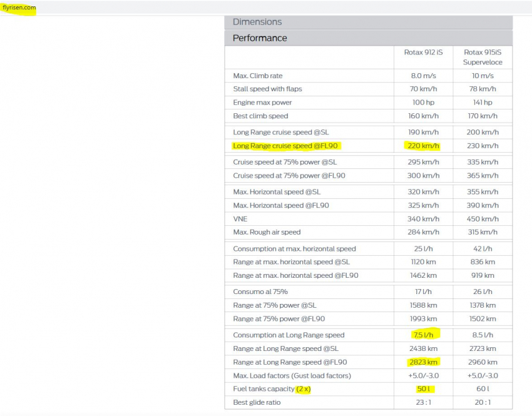The height and width of the screenshot is (416, 532).
Task: Click the 355 km/h horizontal speed value
Action: (x=483, y=192)
